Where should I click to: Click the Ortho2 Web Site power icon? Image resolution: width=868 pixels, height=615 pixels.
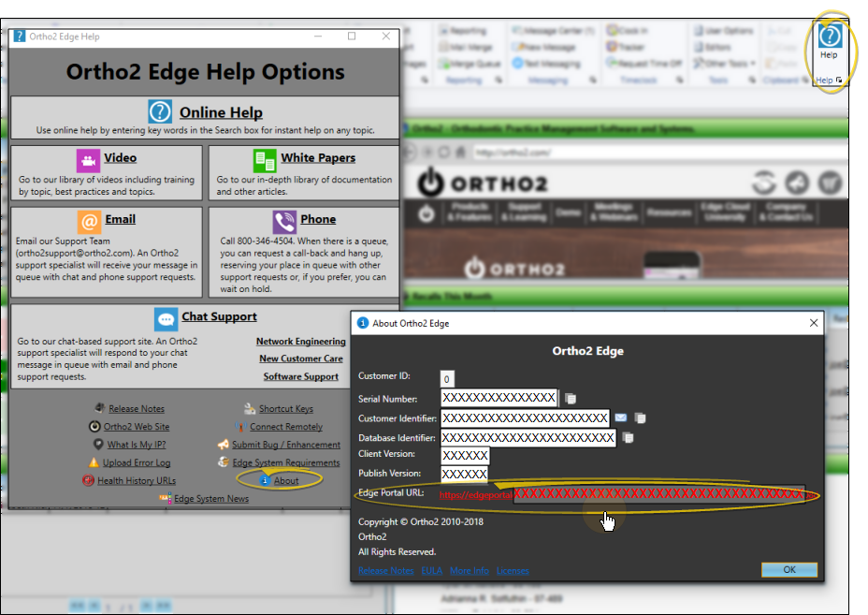click(94, 426)
